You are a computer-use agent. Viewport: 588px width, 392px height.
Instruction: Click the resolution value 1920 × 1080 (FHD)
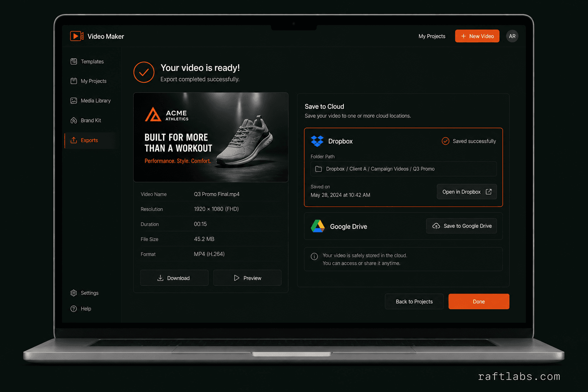216,209
